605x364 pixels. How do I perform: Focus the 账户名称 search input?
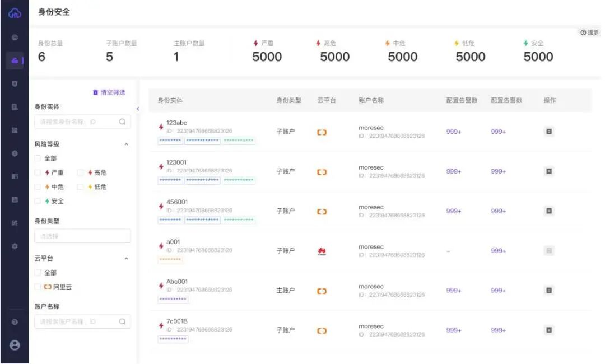[x=82, y=321]
